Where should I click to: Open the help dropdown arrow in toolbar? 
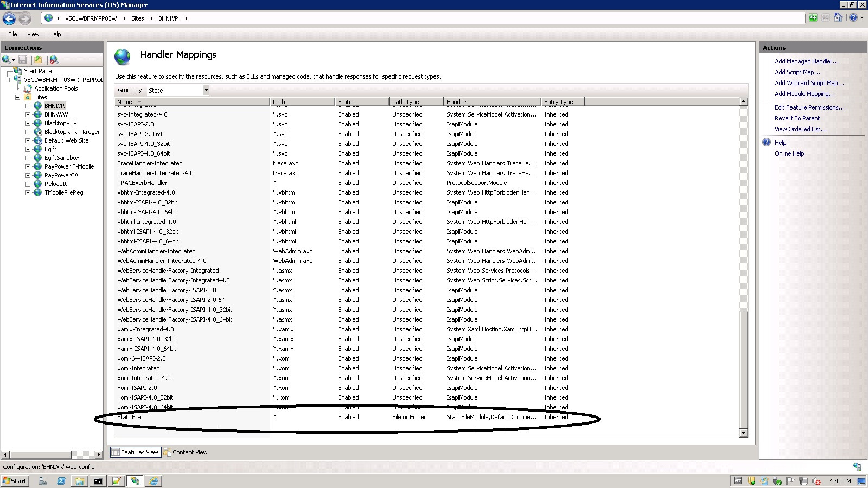click(x=862, y=18)
